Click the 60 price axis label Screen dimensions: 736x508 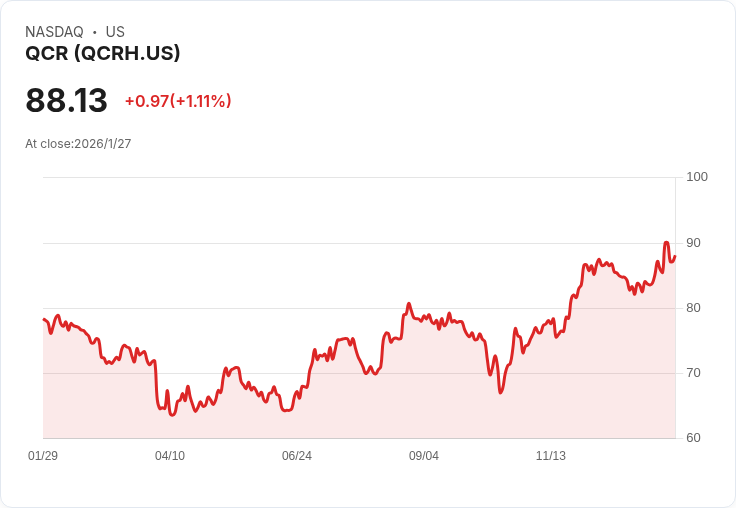point(694,438)
